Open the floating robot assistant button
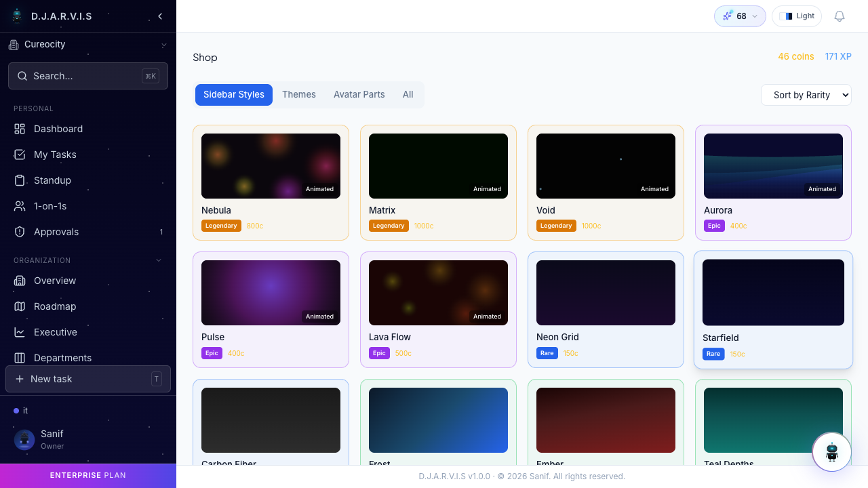Viewport: 868px width, 488px height. 832,452
